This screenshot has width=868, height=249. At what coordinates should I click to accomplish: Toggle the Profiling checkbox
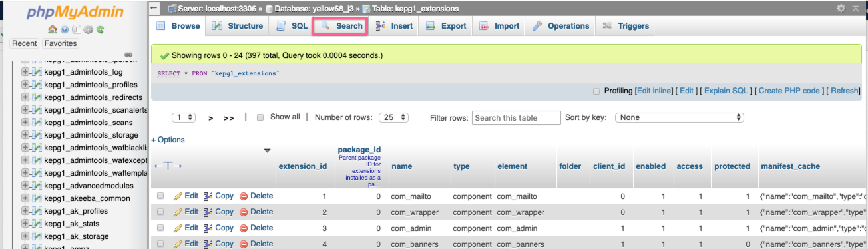coord(596,91)
